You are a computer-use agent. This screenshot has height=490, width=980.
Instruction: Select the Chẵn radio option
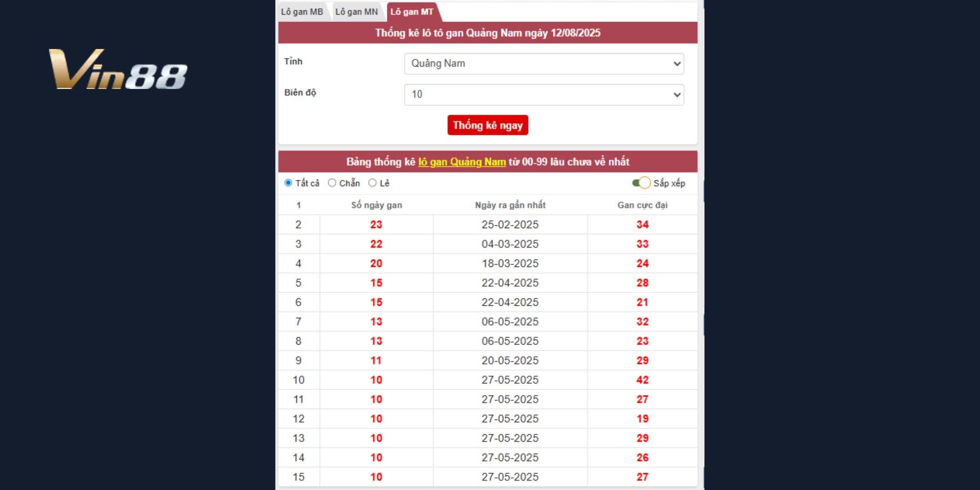click(332, 183)
